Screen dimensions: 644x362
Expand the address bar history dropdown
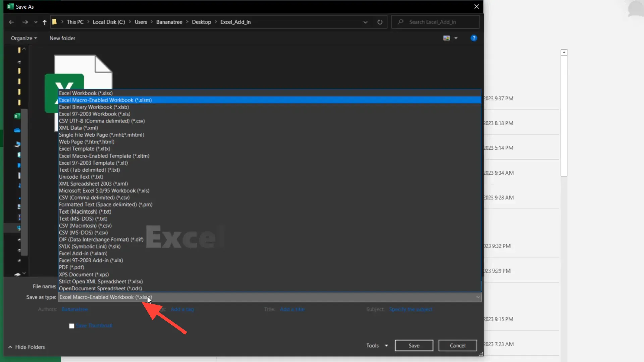[x=365, y=22]
